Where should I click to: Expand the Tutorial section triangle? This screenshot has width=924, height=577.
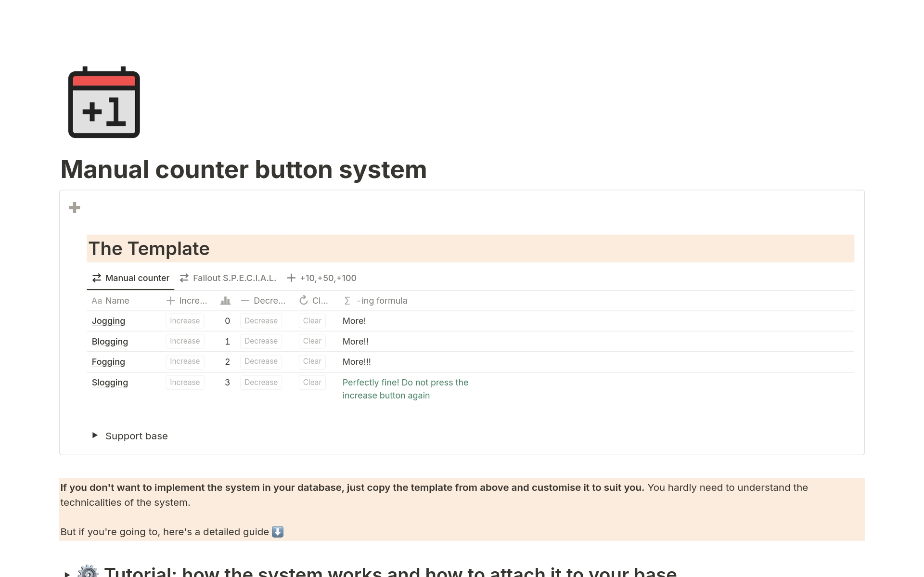[67, 574]
